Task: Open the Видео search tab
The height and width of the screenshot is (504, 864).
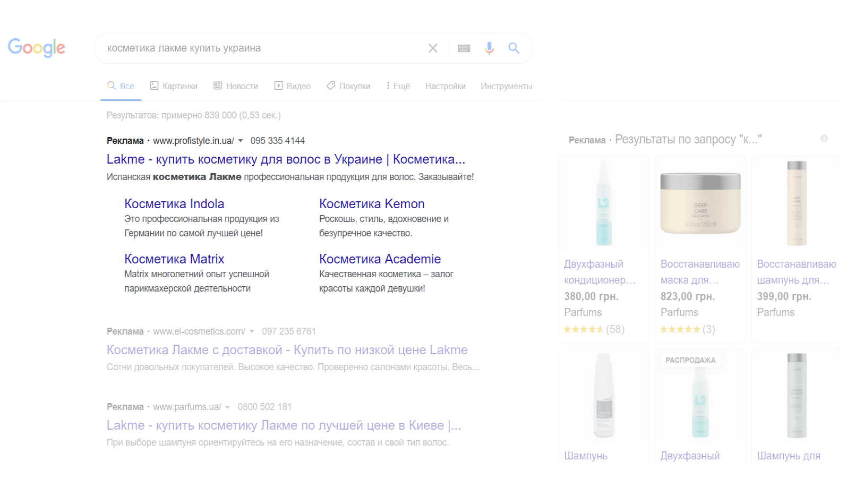Action: (293, 86)
